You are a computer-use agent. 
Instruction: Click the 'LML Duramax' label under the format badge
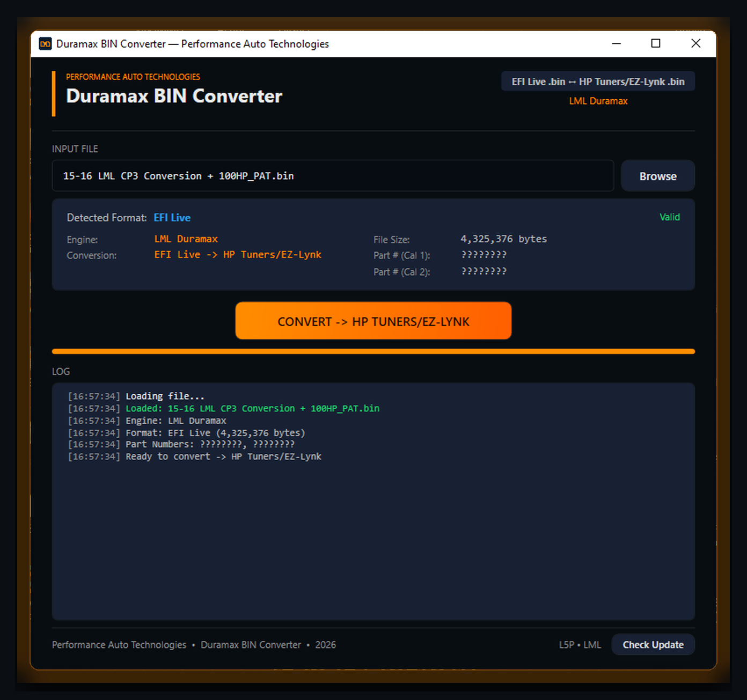[x=598, y=101]
